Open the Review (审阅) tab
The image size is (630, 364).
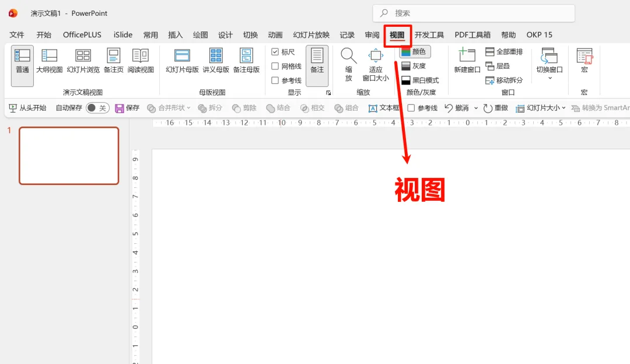[x=372, y=35]
